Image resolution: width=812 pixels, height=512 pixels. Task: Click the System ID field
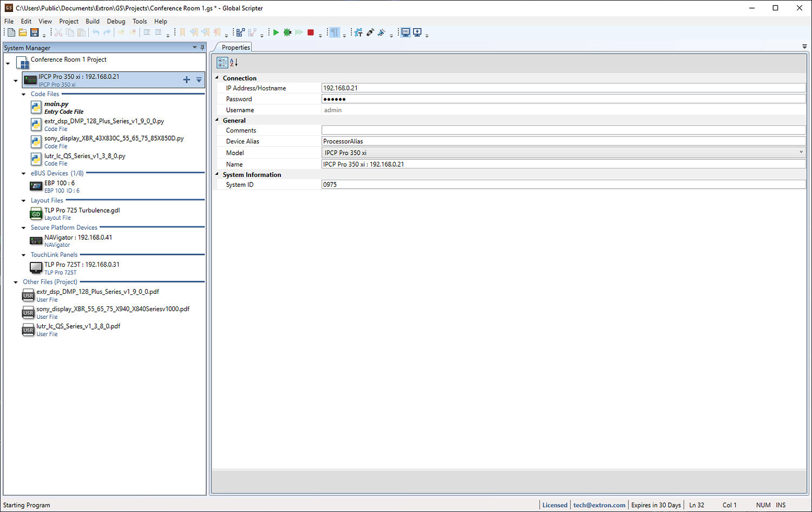point(564,184)
